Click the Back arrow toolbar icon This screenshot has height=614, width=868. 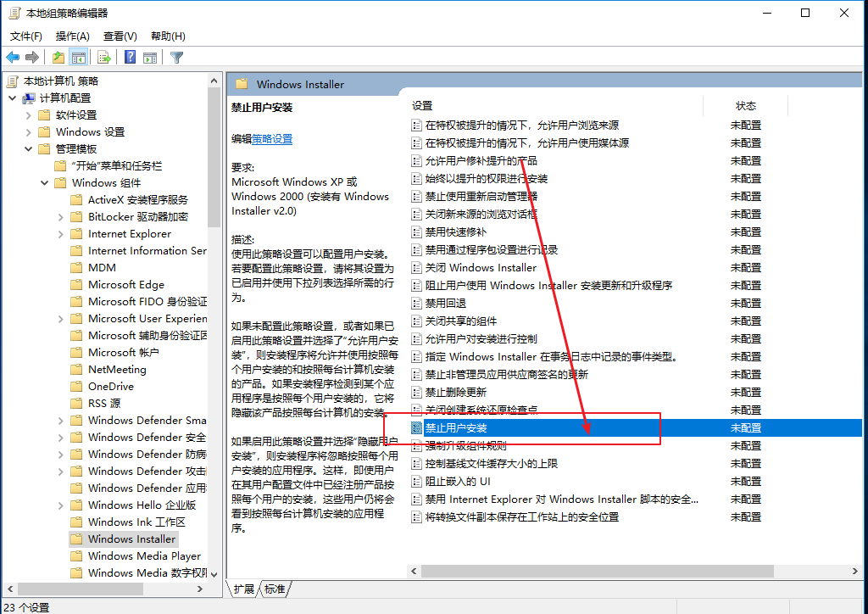13,58
